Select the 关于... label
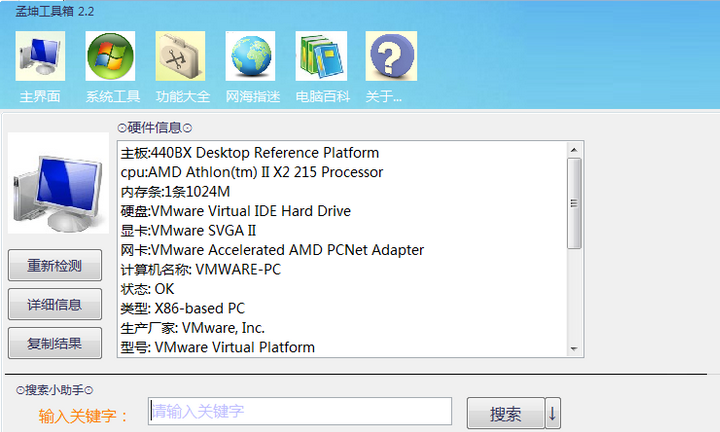Image resolution: width=720 pixels, height=432 pixels. [x=383, y=96]
